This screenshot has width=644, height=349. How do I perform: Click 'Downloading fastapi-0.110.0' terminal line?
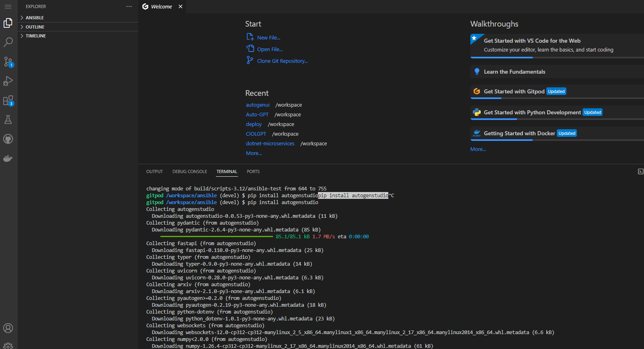coord(238,250)
